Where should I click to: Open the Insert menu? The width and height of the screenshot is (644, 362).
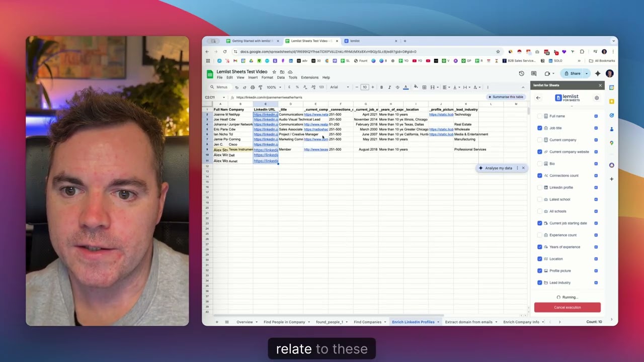click(253, 77)
